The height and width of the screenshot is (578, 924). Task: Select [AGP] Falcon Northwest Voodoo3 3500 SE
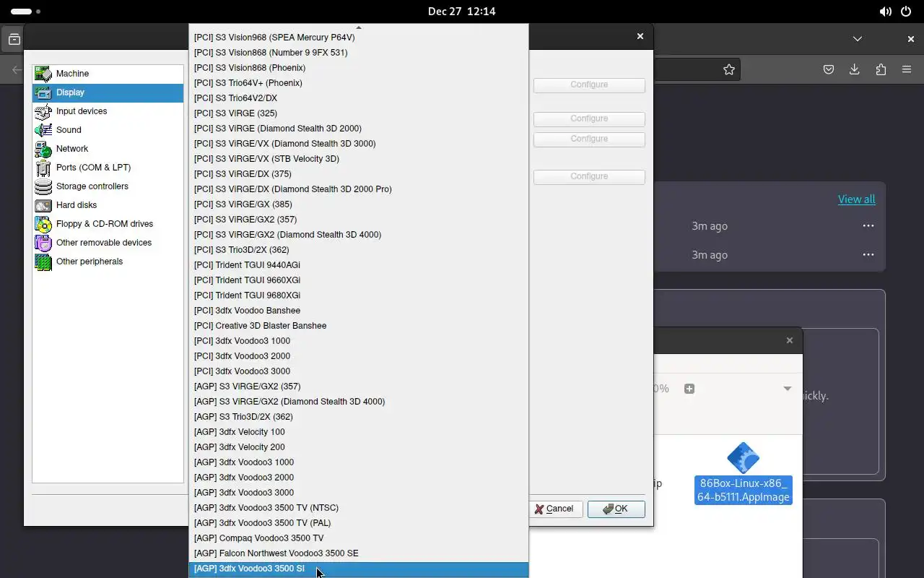pos(359,553)
